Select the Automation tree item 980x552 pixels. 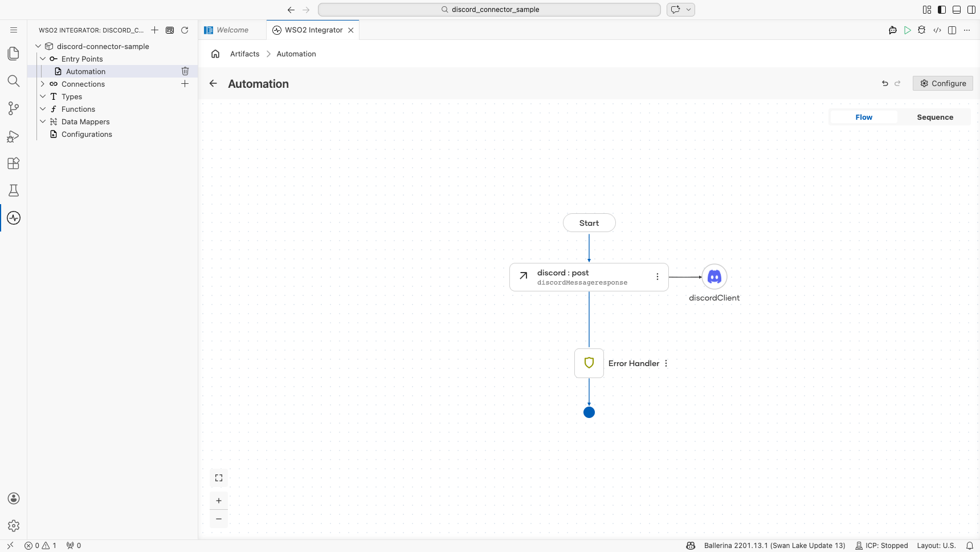[x=112, y=71]
